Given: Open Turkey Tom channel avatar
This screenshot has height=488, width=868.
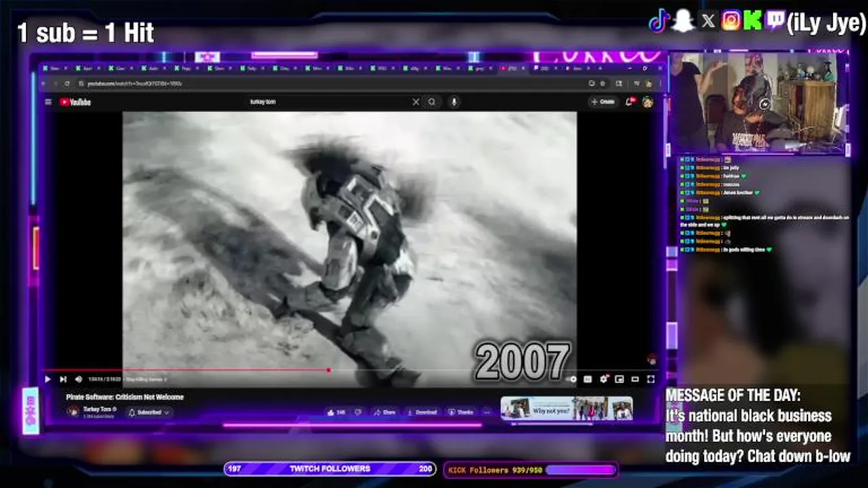Looking at the screenshot, I should tap(73, 411).
